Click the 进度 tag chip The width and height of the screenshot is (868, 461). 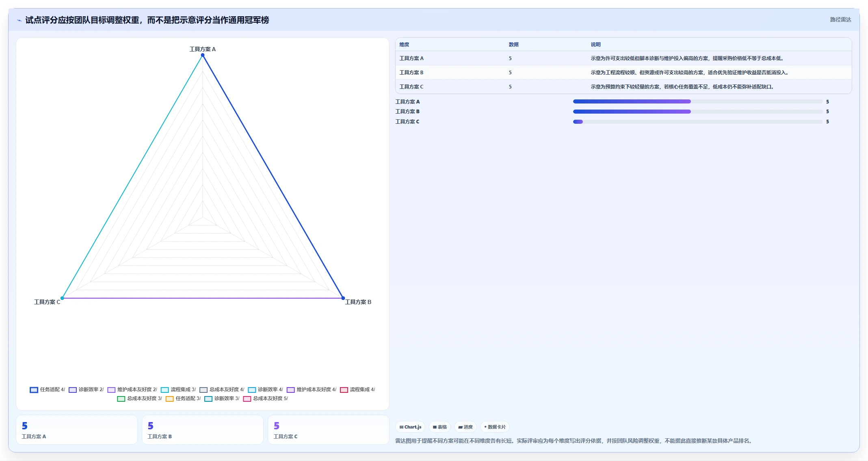point(465,427)
